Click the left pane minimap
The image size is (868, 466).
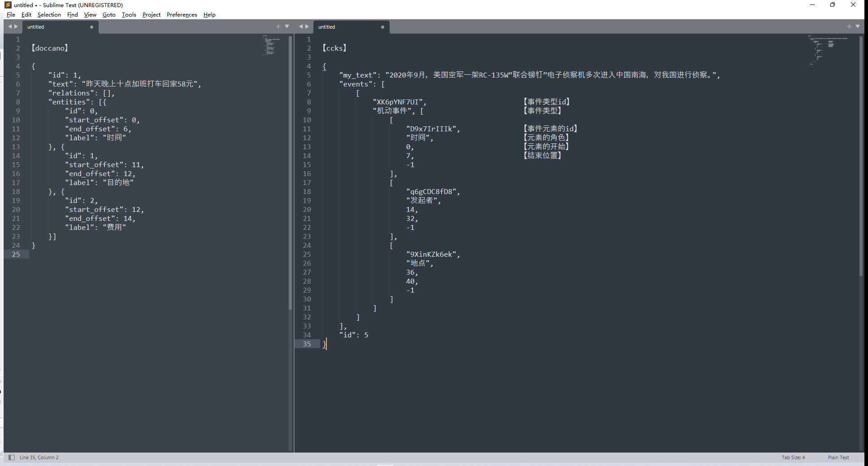tap(271, 46)
